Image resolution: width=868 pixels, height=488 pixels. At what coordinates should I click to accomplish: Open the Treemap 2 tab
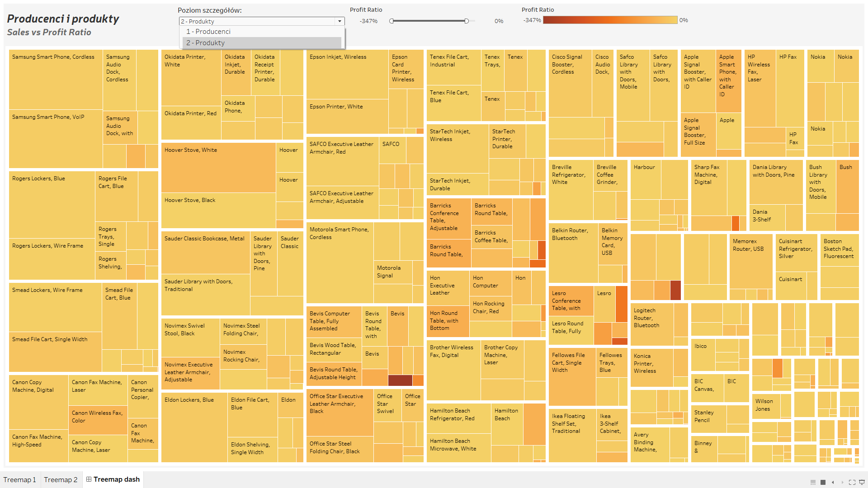coord(61,479)
